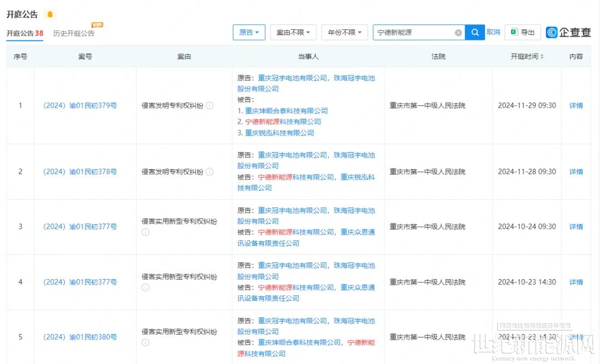Open defendant 宁德新能源科技有限公司 in the 379号 row
Screen dimensions: 600x364
pyautogui.click(x=283, y=122)
